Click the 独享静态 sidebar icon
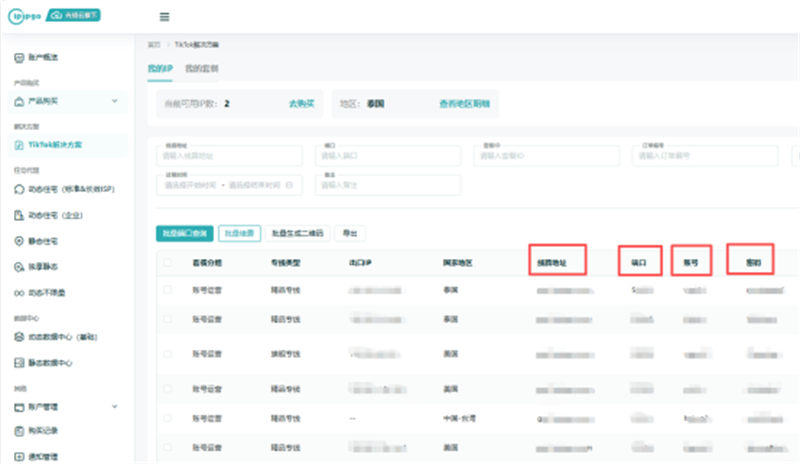 click(x=19, y=267)
